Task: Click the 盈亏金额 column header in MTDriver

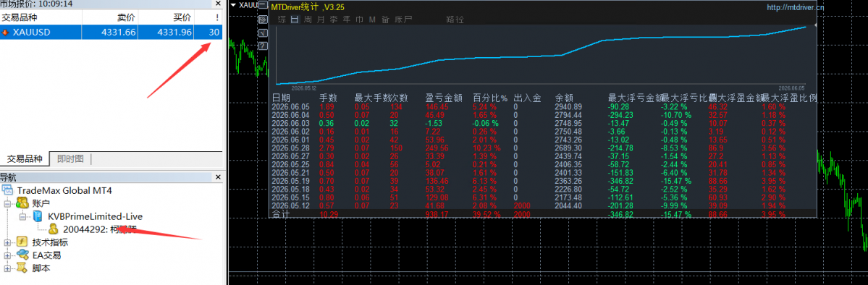Action: click(443, 98)
